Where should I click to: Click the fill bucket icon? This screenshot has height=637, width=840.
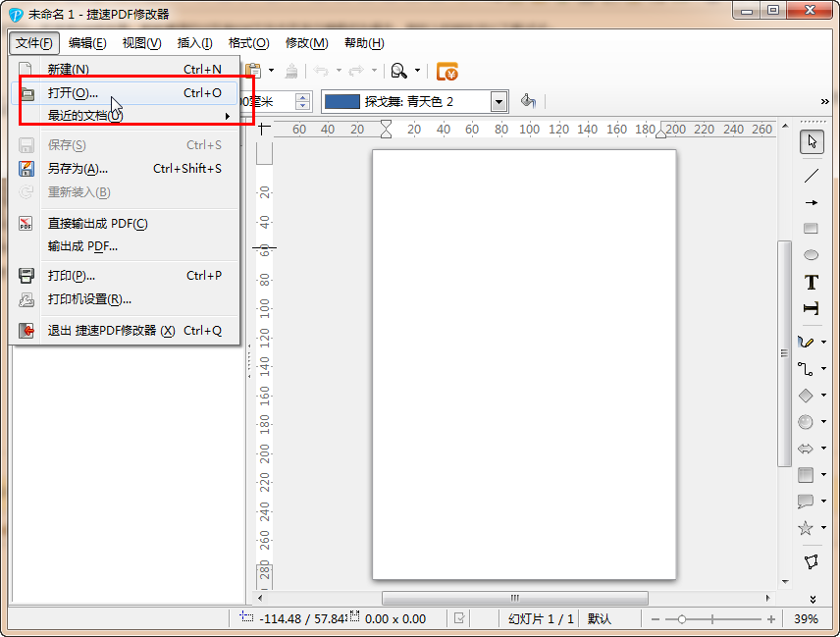pos(528,101)
